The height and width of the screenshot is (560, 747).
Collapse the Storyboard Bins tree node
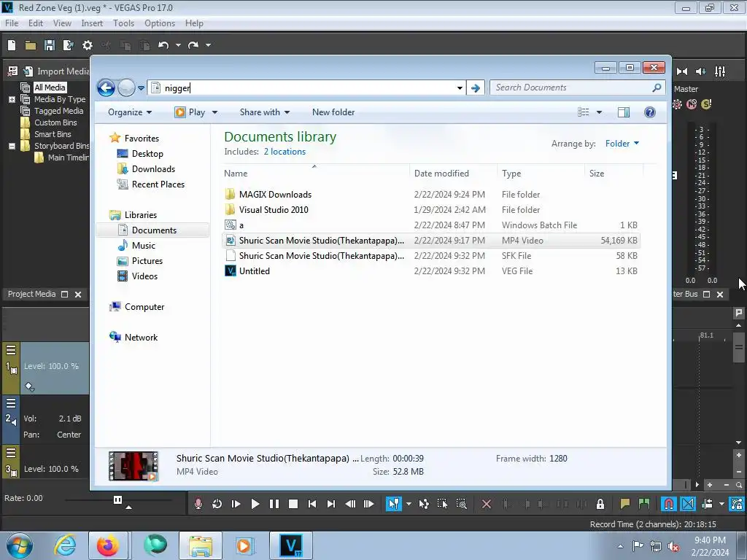point(12,146)
